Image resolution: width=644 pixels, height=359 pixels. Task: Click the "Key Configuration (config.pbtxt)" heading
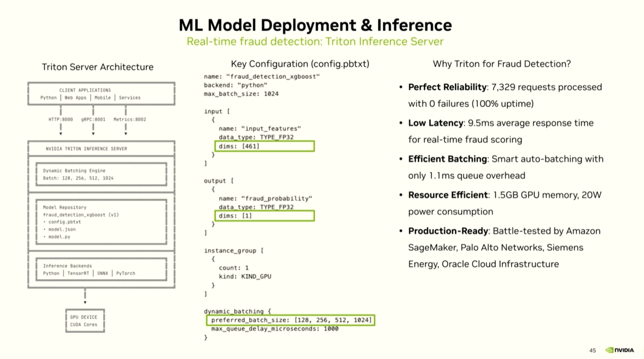pos(300,64)
